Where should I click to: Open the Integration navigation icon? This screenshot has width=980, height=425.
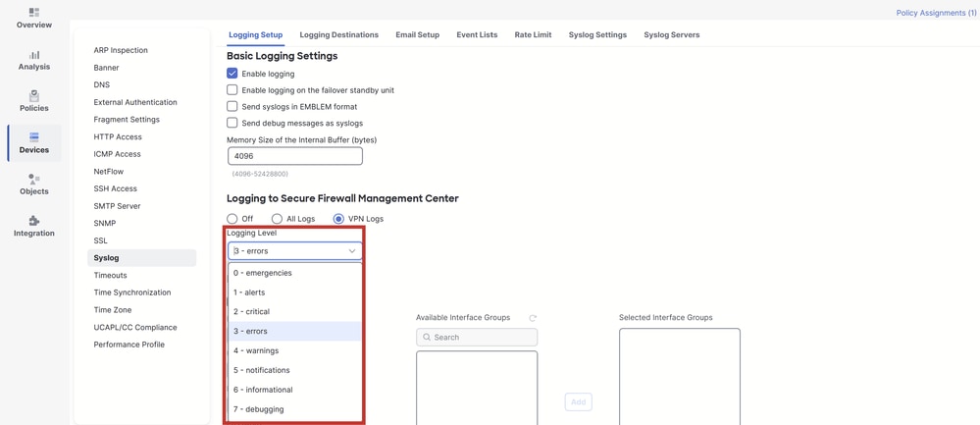33,222
